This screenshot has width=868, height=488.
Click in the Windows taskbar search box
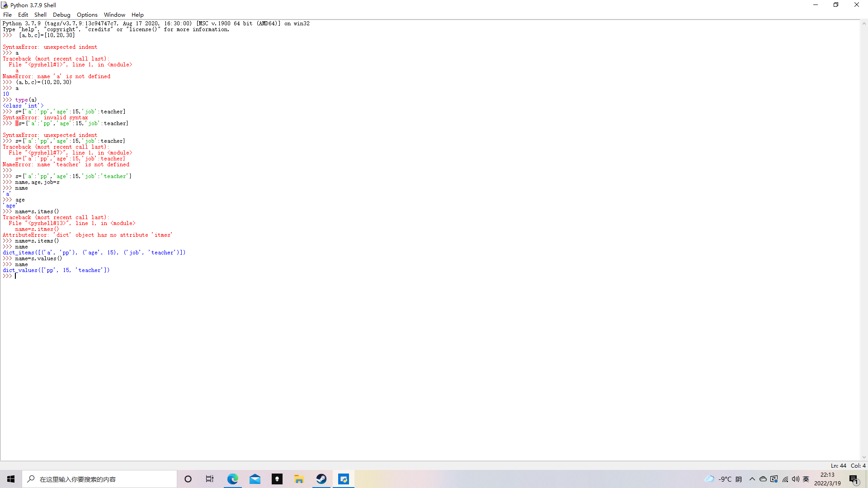pos(99,479)
